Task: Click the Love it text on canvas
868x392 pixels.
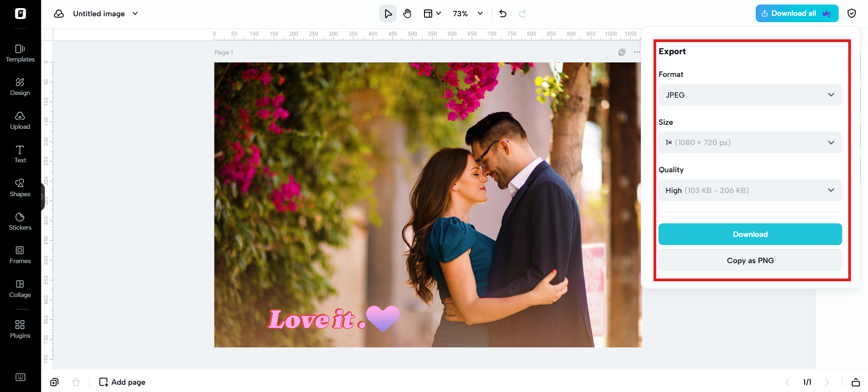Action: tap(317, 320)
